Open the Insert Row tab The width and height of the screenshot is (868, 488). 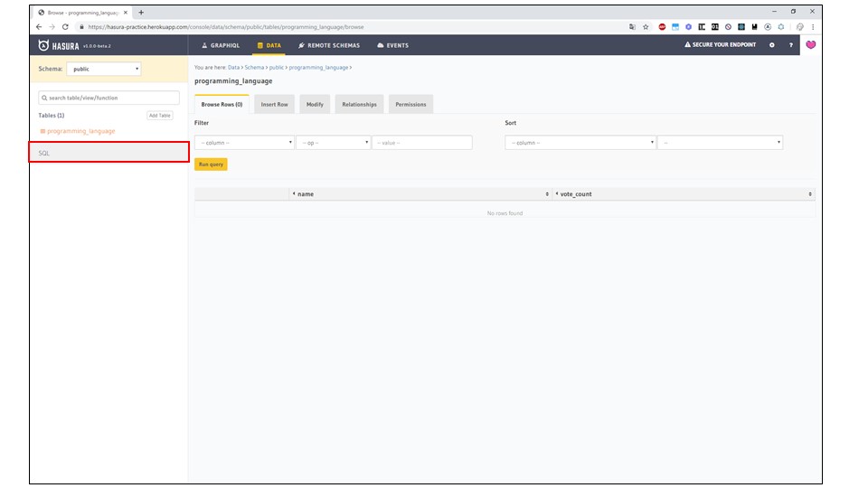click(275, 104)
